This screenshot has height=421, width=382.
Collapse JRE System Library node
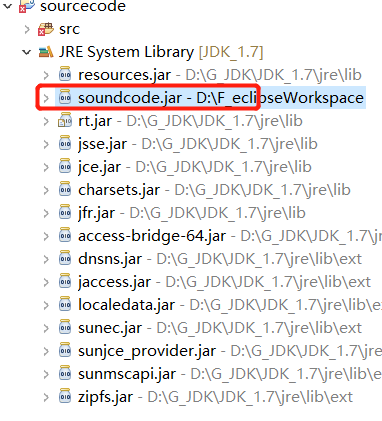(x=26, y=52)
